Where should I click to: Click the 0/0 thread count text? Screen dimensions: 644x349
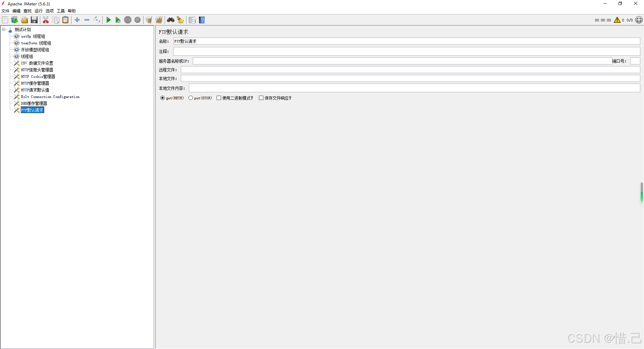pos(630,20)
